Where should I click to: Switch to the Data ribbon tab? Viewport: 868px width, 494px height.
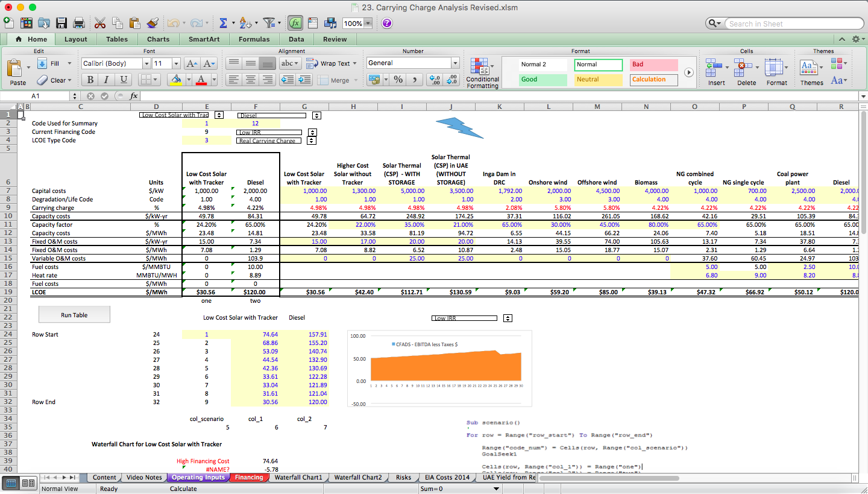pyautogui.click(x=296, y=39)
